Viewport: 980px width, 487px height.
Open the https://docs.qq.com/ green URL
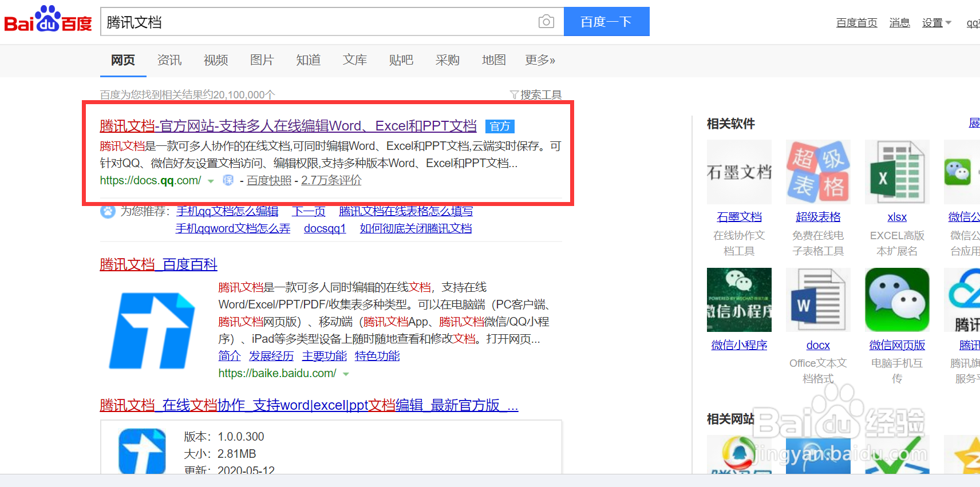(x=151, y=180)
